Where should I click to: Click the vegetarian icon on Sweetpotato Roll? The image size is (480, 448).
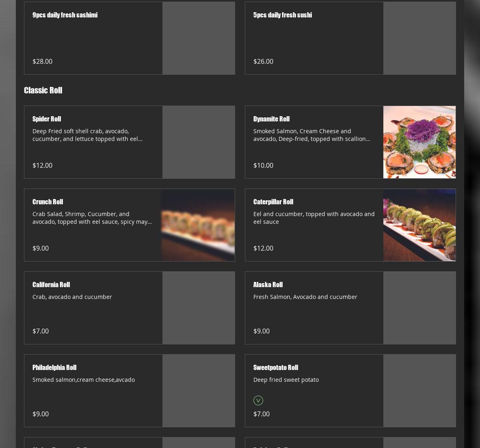[258, 400]
